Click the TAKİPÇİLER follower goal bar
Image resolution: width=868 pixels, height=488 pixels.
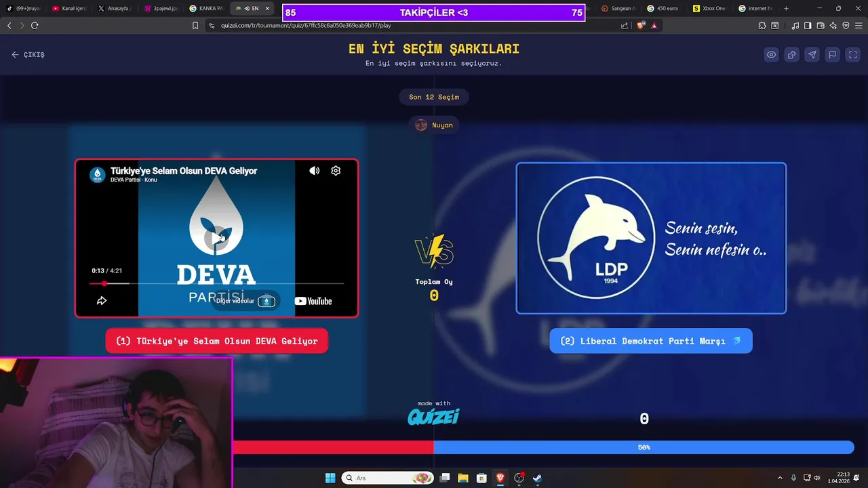[x=434, y=12]
